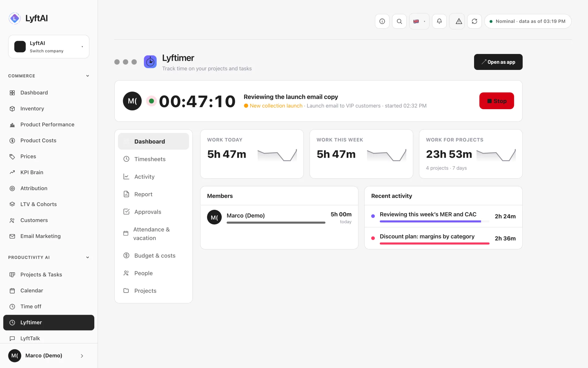Image resolution: width=588 pixels, height=368 pixels.
Task: Collapse the PRODUCTIVITY AI section chevron
Action: 88,257
